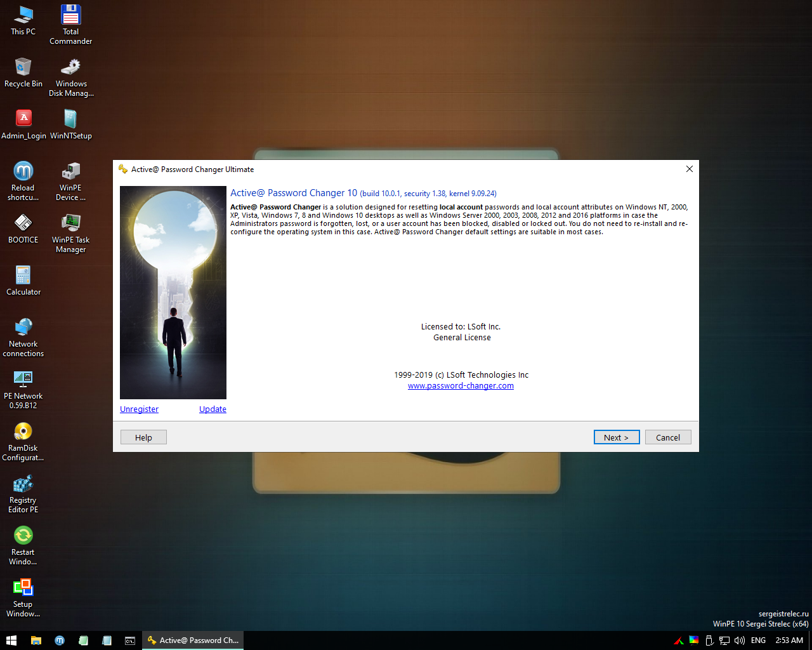Close the Password Changer Ultimate window

point(690,169)
